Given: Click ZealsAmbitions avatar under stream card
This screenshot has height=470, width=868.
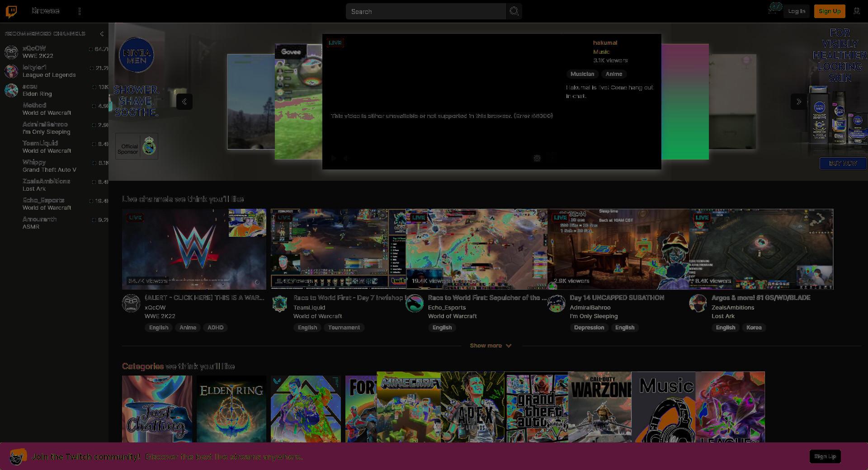Looking at the screenshot, I should 698,303.
